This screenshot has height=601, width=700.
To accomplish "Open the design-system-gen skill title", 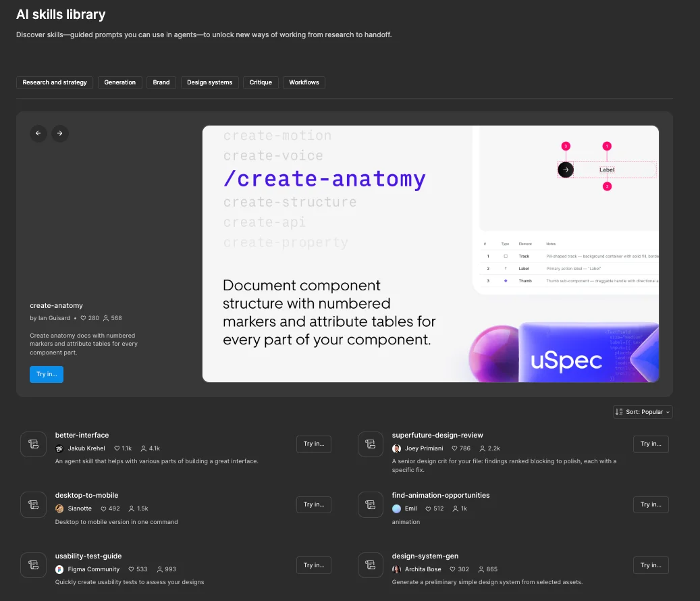I will pyautogui.click(x=425, y=556).
